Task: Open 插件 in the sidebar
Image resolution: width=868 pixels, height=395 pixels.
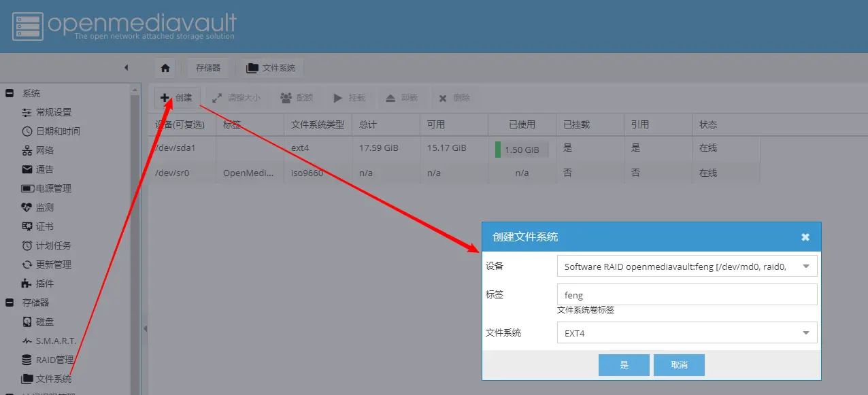Action: pos(37,284)
